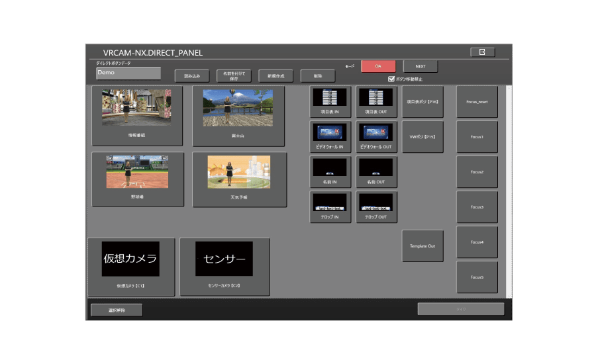596x364 pixels.
Task: Trigger the 項目表 OUT graphic
Action: click(376, 101)
